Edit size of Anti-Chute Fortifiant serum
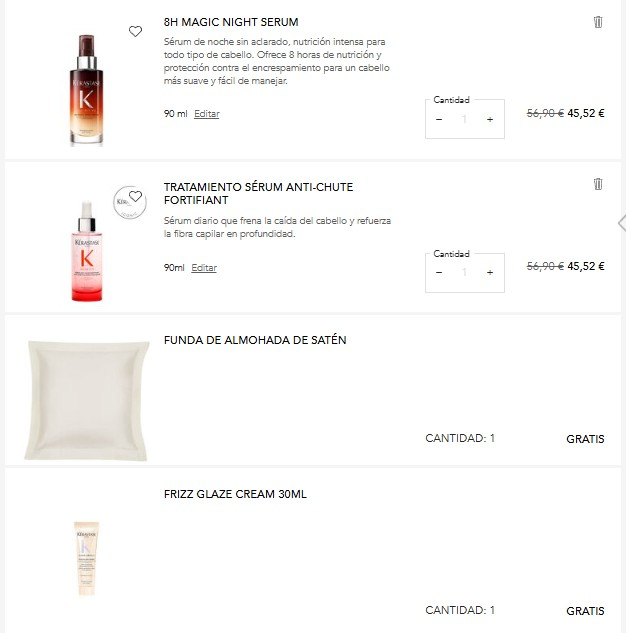This screenshot has width=626, height=633. [204, 268]
